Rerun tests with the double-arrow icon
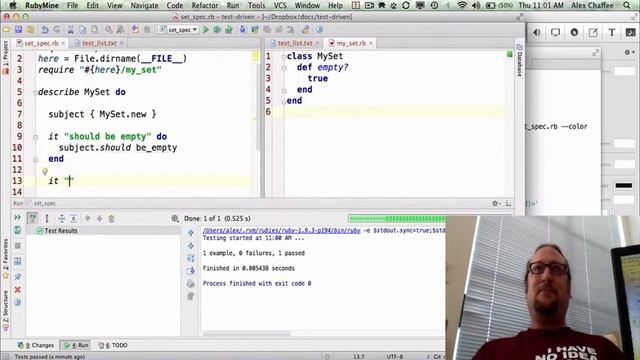This screenshot has width=640, height=360. coord(18,218)
